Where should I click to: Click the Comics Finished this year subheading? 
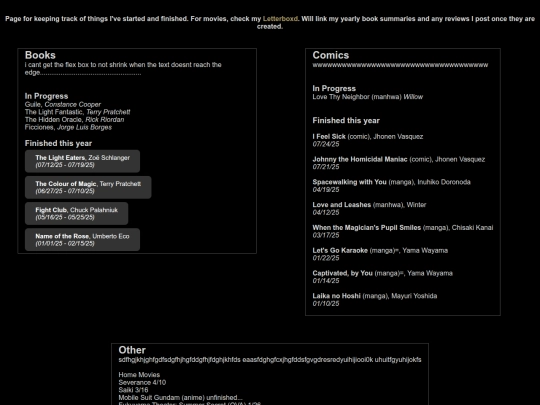(x=346, y=121)
